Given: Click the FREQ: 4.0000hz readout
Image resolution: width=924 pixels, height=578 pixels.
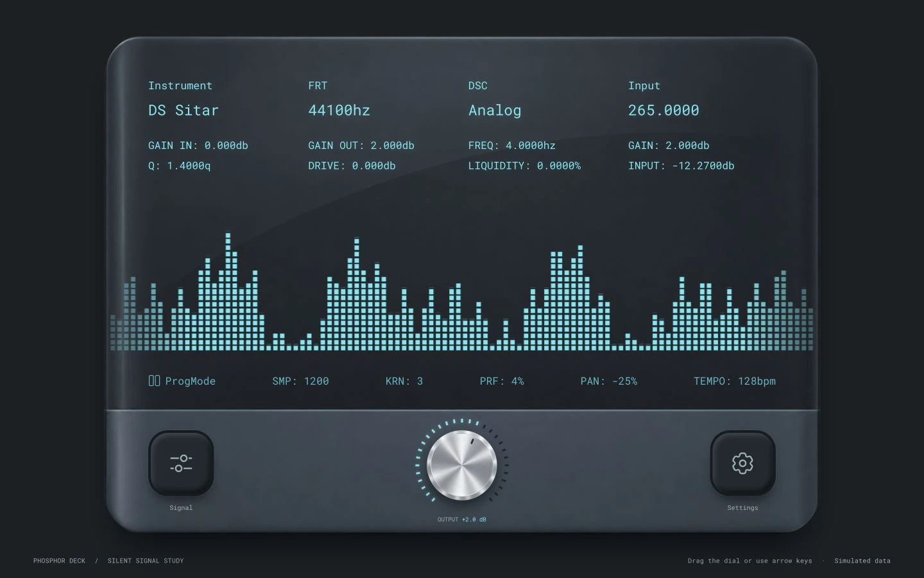Looking at the screenshot, I should pos(512,146).
